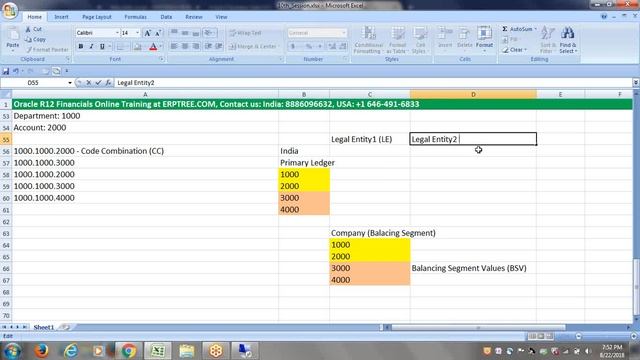Toggle Center text alignment
This screenshot has width=640, height=360.
pos(185,47)
